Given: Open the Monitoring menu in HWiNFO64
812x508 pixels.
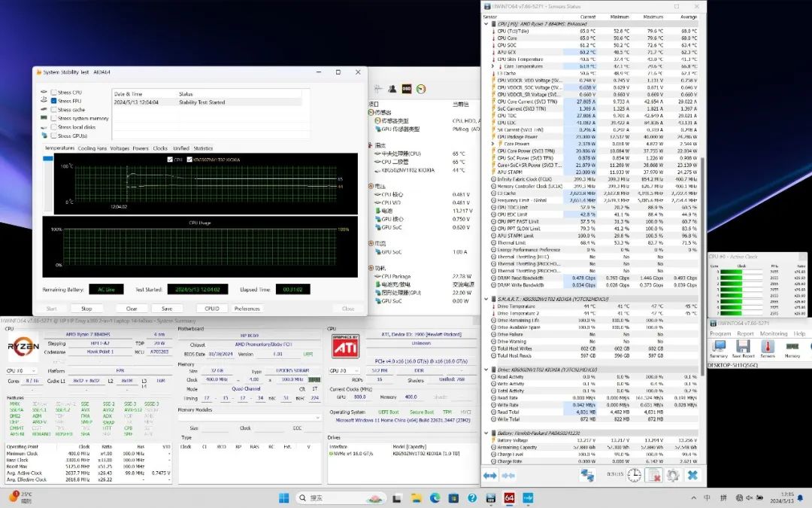Looking at the screenshot, I should pyautogui.click(x=773, y=333).
